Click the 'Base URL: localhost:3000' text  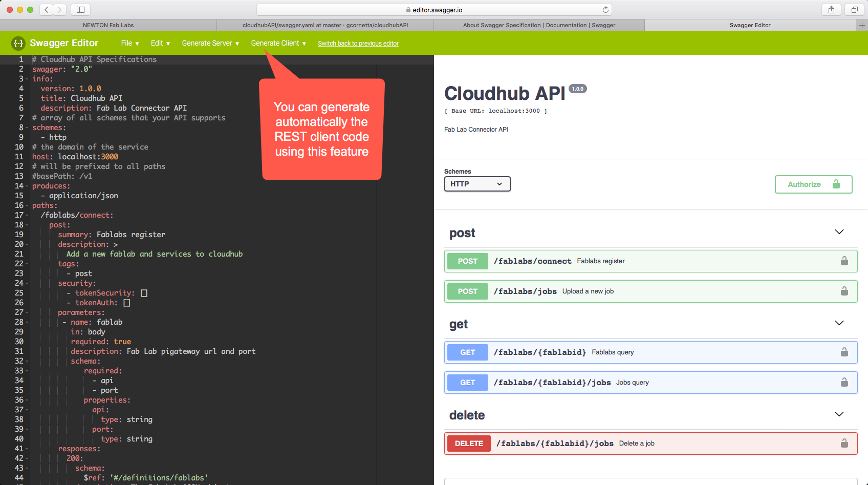click(495, 111)
